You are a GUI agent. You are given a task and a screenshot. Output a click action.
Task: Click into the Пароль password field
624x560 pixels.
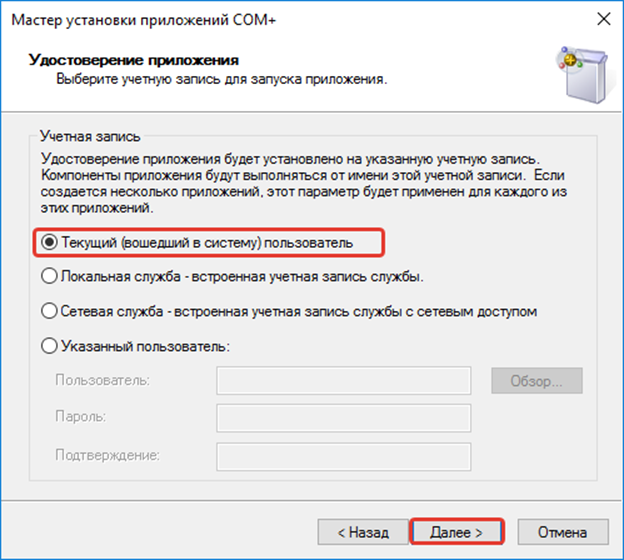[344, 418]
